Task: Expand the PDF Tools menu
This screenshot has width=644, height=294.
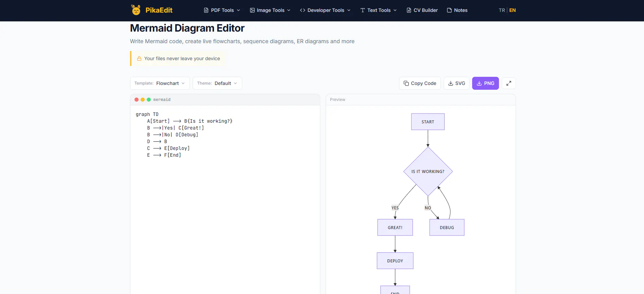Action: (x=222, y=10)
